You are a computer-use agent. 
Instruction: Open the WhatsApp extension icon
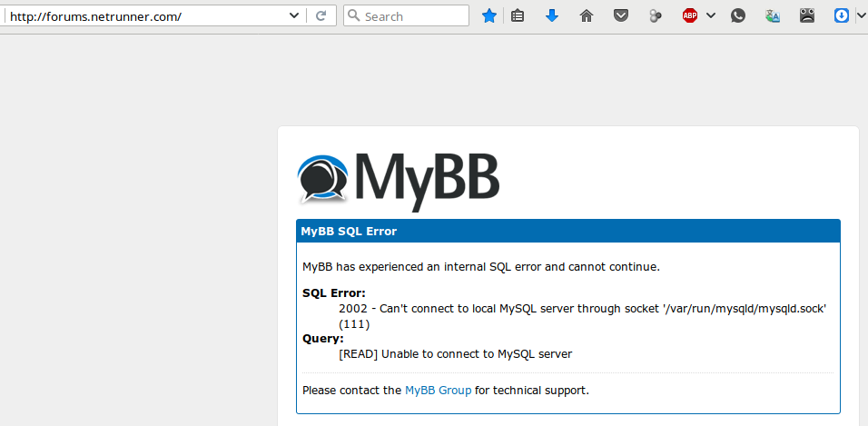coord(738,16)
